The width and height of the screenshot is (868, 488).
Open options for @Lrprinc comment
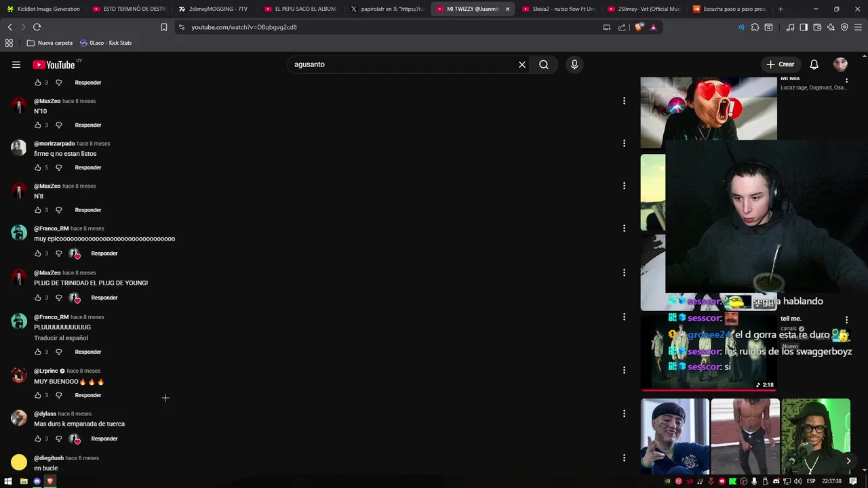(624, 370)
